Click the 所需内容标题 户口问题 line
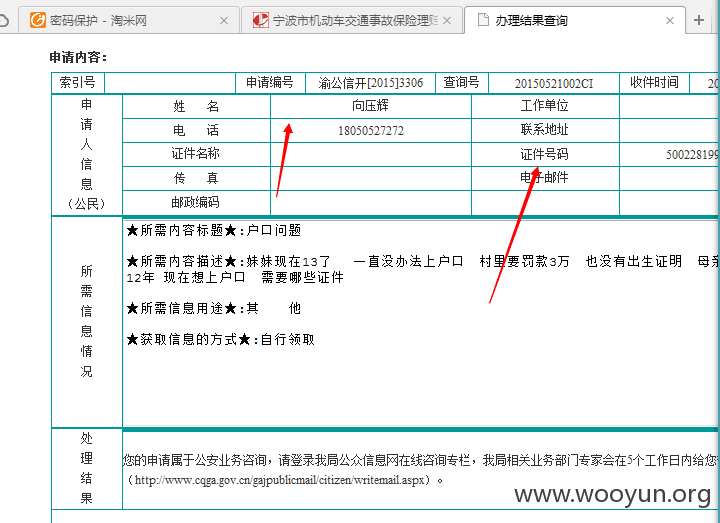The image size is (720, 523). pos(214,230)
